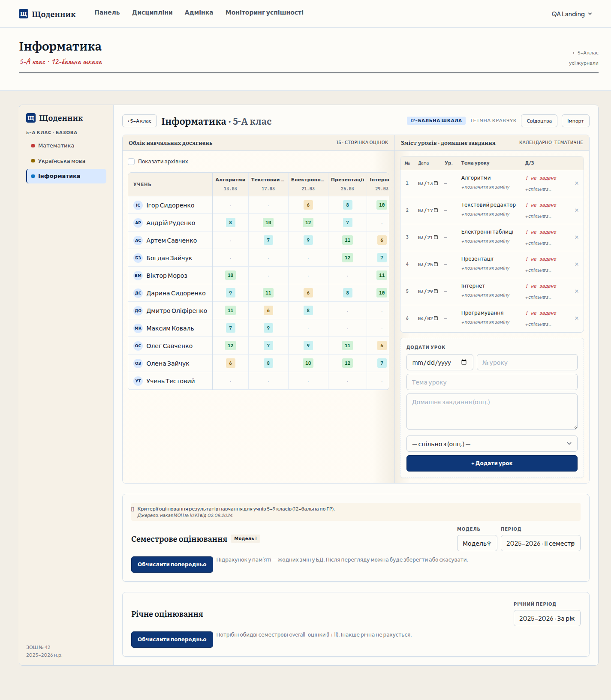Open calendar picker for lesson 5 date 03/29
This screenshot has height=700, width=611.
pyautogui.click(x=436, y=291)
